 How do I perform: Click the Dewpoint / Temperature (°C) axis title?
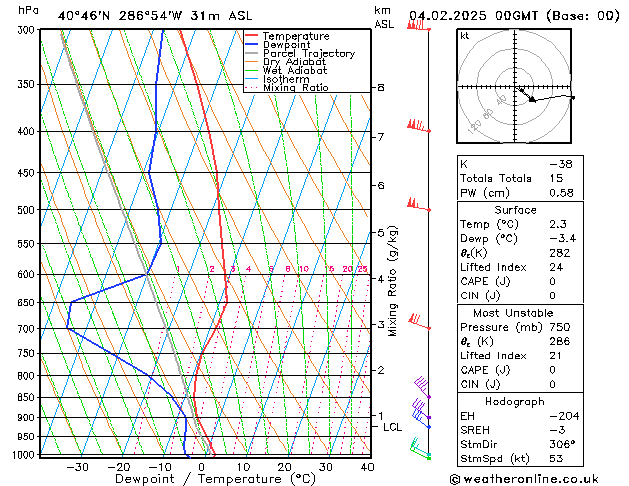215,479
